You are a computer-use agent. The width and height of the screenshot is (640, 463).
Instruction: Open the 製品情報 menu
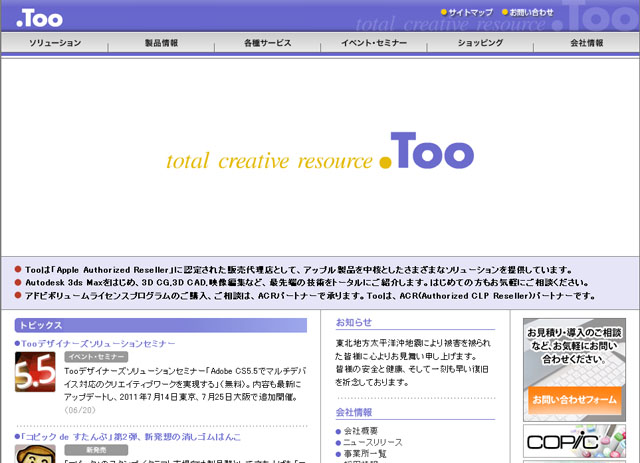pos(161,43)
